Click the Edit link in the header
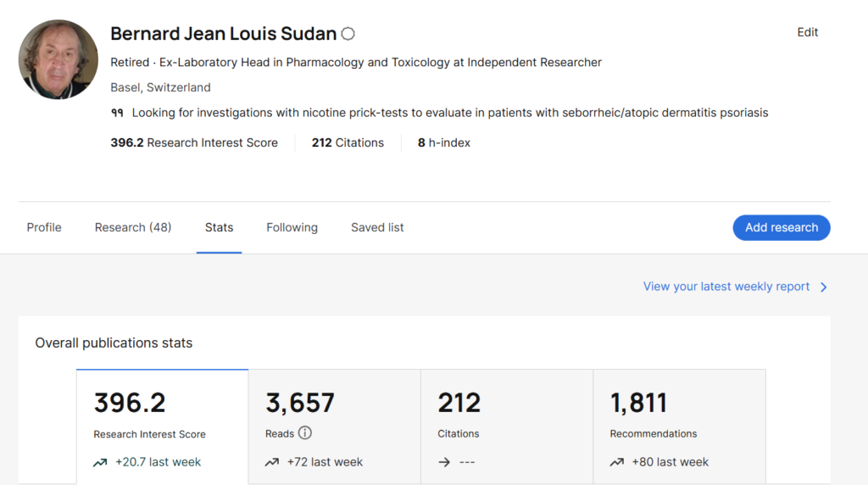 click(807, 32)
